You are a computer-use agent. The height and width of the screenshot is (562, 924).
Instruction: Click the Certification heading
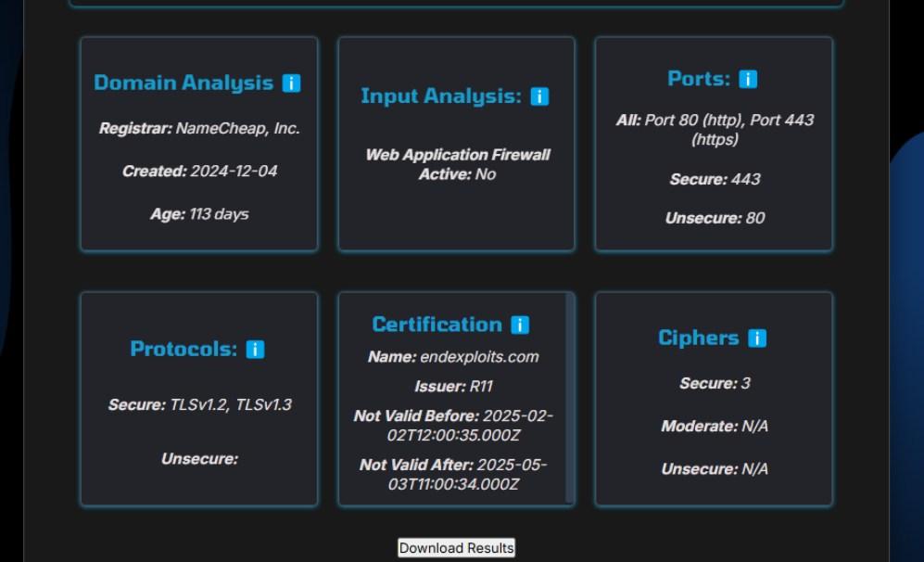[437, 325]
